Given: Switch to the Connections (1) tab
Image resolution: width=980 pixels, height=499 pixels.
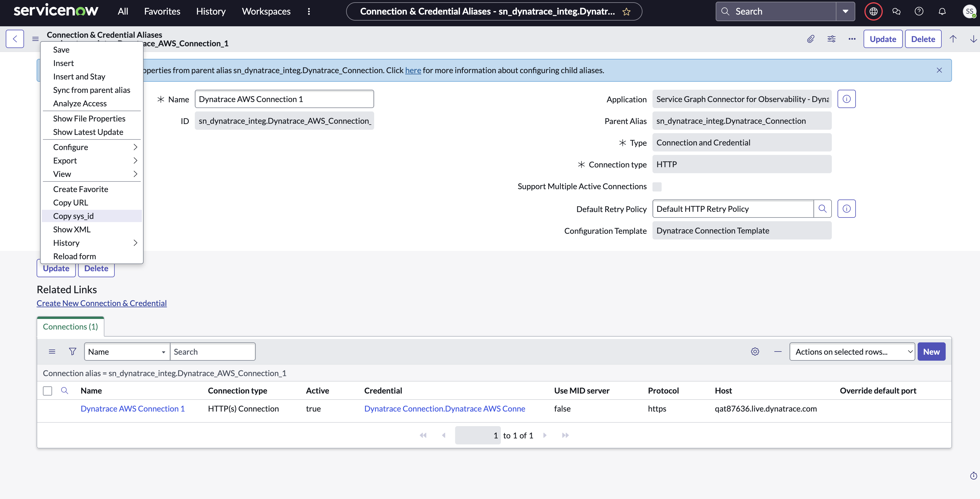Looking at the screenshot, I should point(70,326).
